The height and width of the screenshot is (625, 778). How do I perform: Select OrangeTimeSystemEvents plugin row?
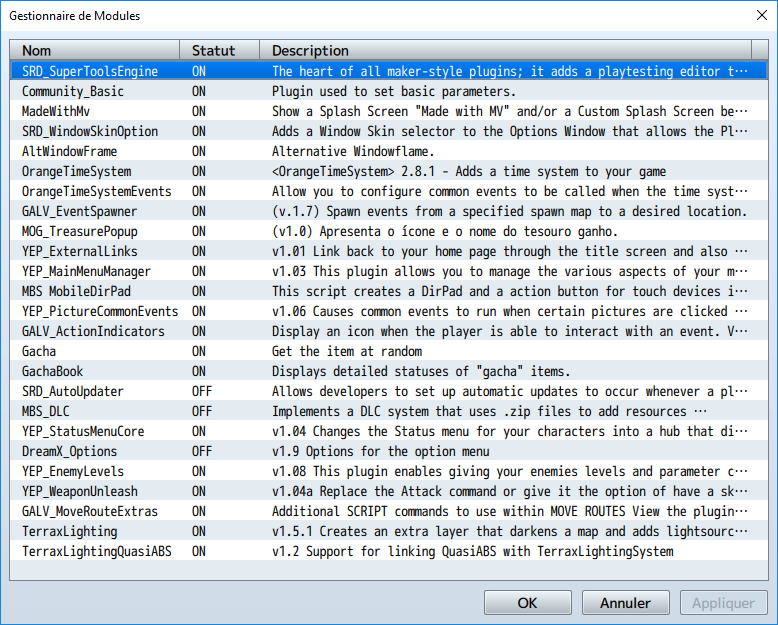[389, 191]
